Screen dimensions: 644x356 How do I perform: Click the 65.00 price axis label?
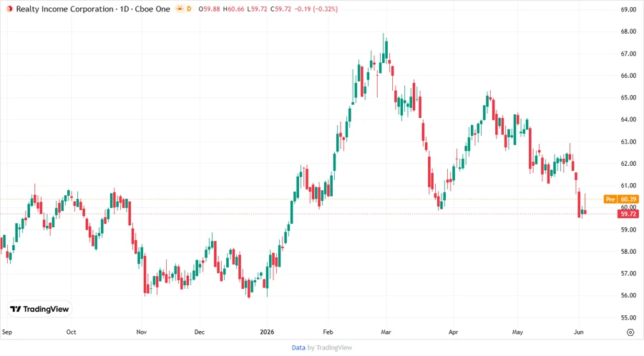pyautogui.click(x=628, y=98)
